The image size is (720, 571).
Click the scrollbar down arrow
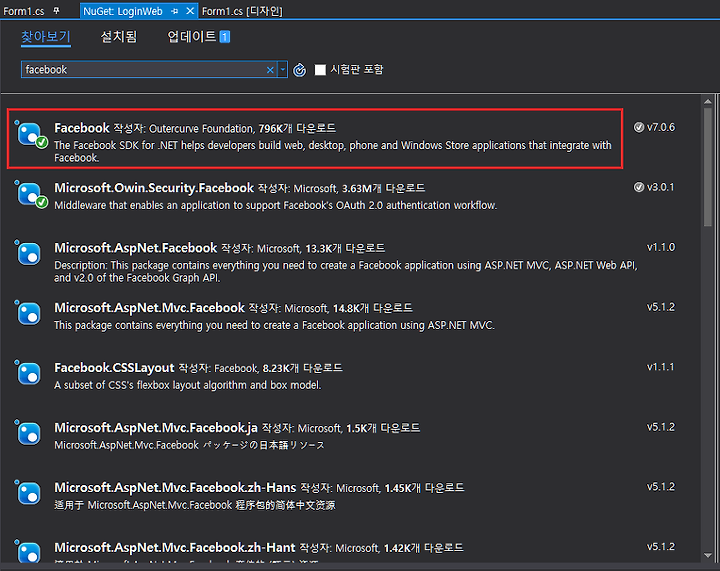[x=708, y=555]
